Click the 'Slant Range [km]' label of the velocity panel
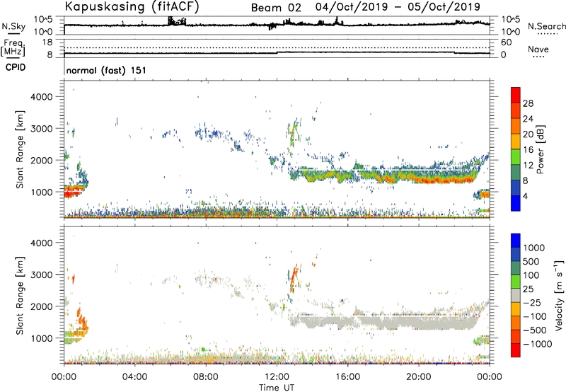Image resolution: width=566 pixels, height=392 pixels. coord(20,295)
